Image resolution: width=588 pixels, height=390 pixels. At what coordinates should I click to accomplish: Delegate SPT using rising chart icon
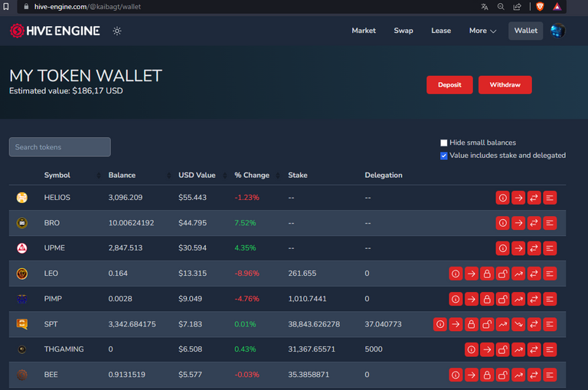pos(502,324)
